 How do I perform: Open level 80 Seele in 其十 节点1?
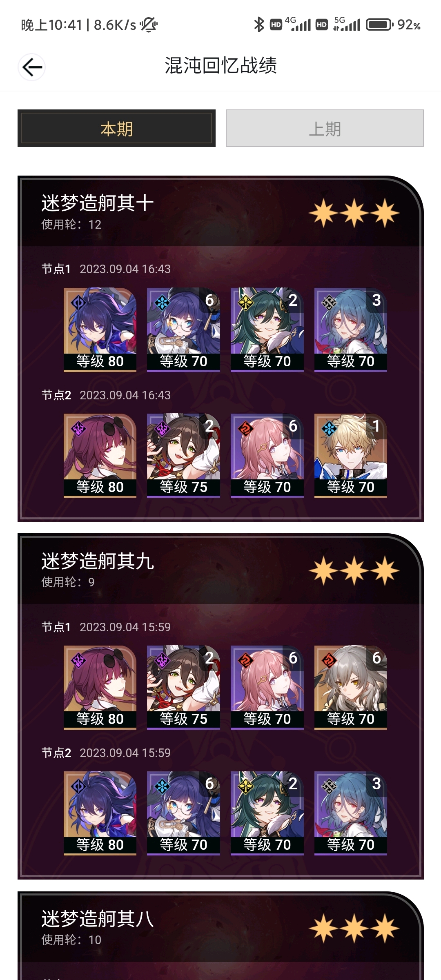100,330
